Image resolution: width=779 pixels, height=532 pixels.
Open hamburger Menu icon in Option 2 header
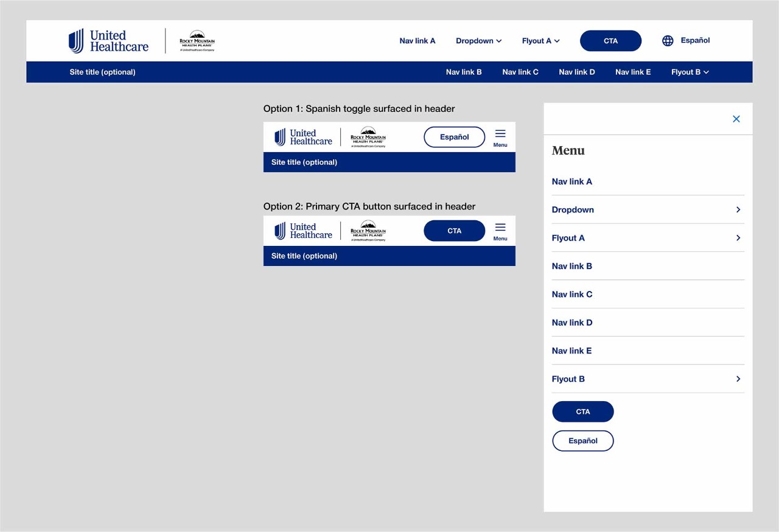click(x=500, y=231)
